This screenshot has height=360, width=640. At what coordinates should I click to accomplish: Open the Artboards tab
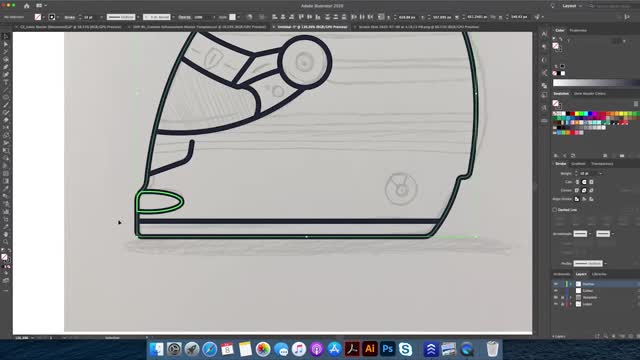tap(562, 274)
